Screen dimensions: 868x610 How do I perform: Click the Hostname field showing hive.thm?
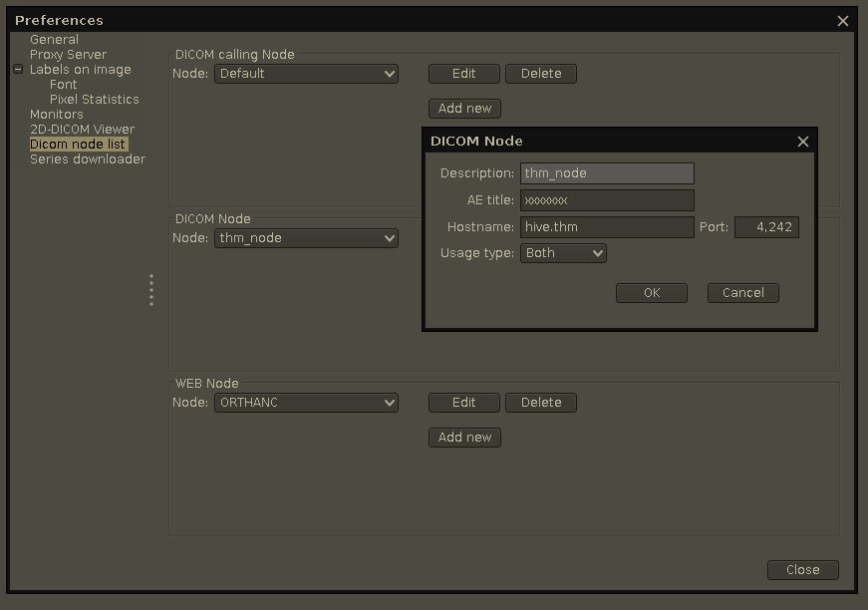coord(606,226)
